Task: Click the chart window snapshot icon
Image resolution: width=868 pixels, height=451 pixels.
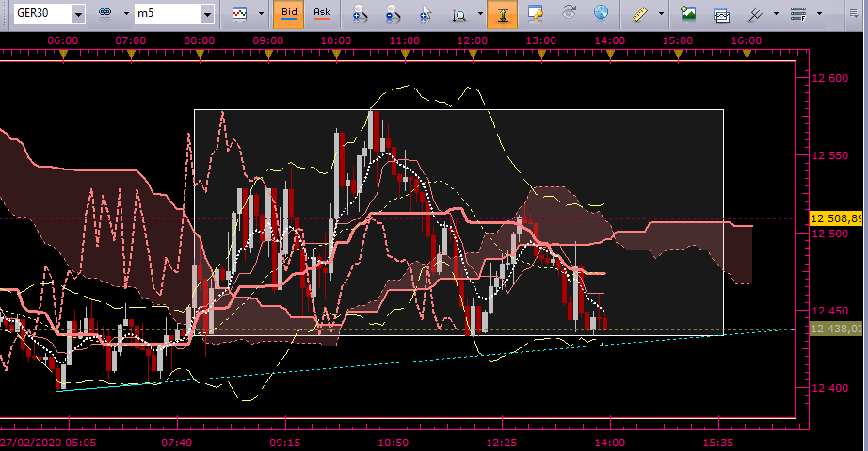Action: (721, 15)
